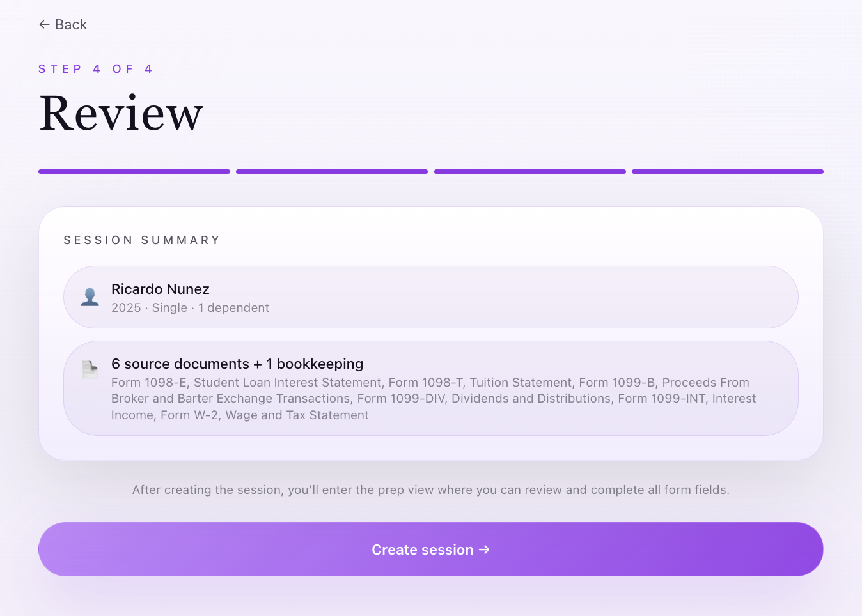862x616 pixels.
Task: Click the form list starting "Form 1098-E, Student Loan"
Action: pyautogui.click(x=434, y=399)
